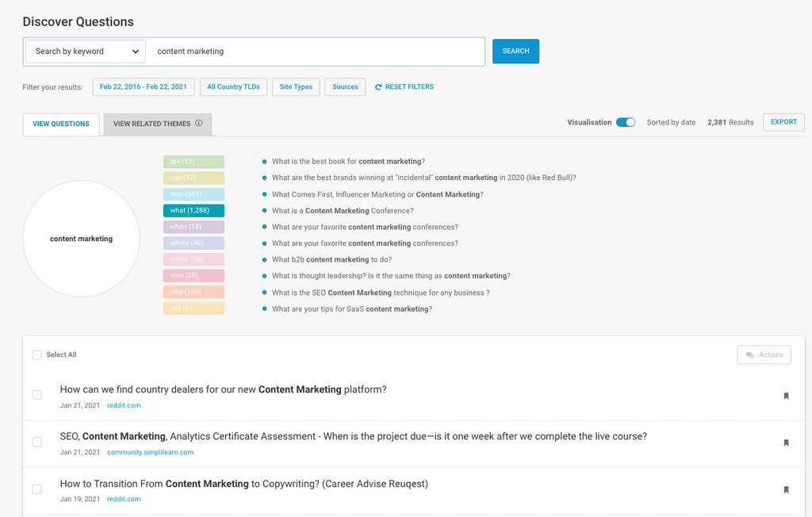The width and height of the screenshot is (812, 517).
Task: Check the Select All checkbox
Action: pos(36,355)
